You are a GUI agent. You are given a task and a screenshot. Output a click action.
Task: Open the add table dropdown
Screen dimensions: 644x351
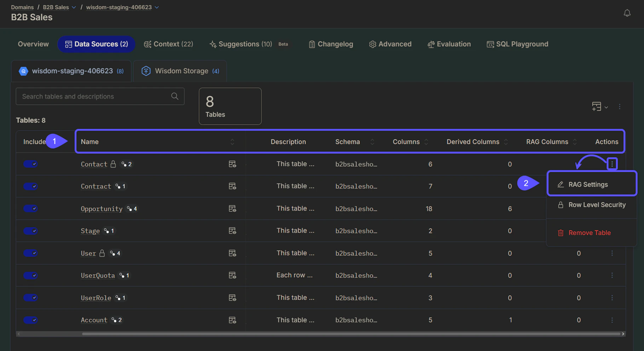[x=600, y=107]
